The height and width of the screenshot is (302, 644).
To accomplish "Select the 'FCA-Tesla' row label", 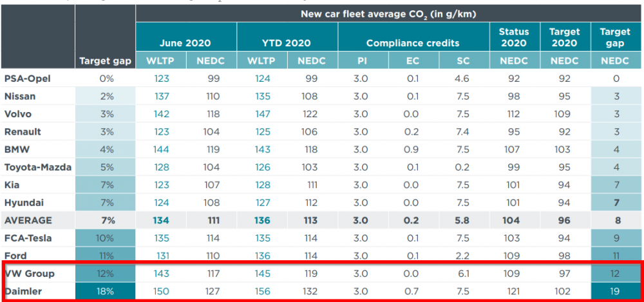I will pyautogui.click(x=28, y=238).
